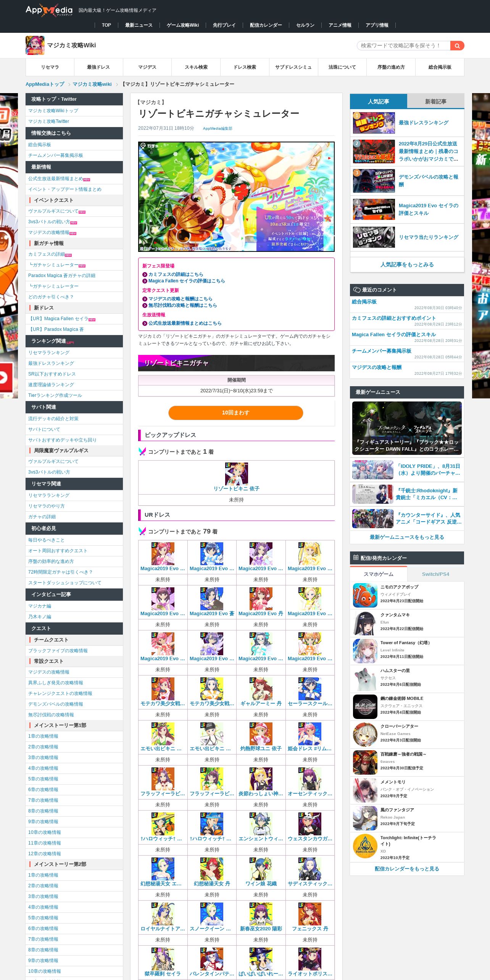Click the マジカミ攻略wiki breadcrumb link
Viewport: 490px width, 980px height.
point(92,84)
